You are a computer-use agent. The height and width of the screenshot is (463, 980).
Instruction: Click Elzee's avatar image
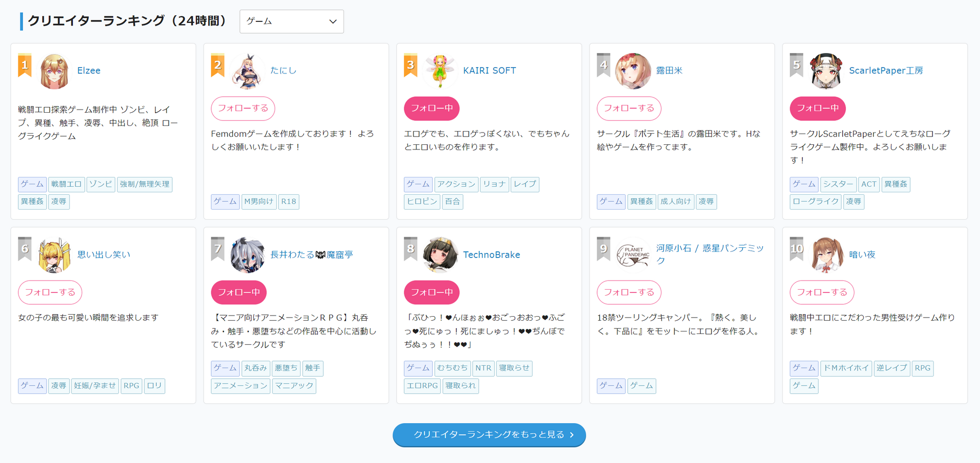[54, 71]
